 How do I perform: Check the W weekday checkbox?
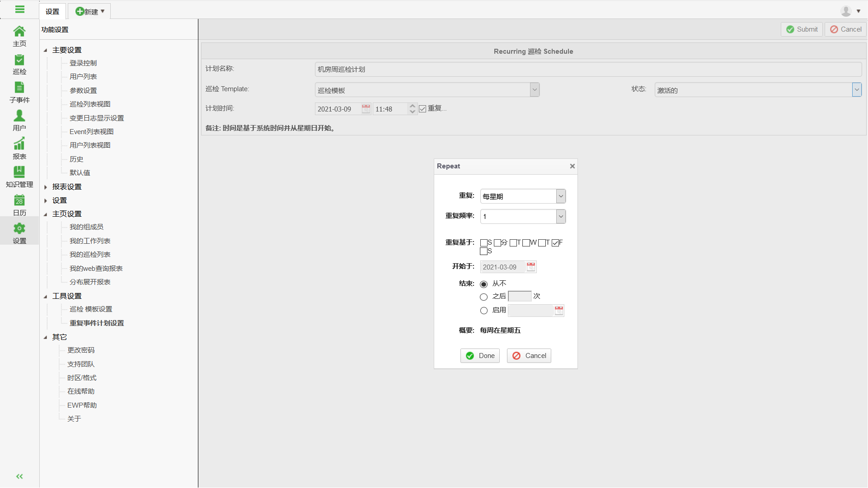526,243
